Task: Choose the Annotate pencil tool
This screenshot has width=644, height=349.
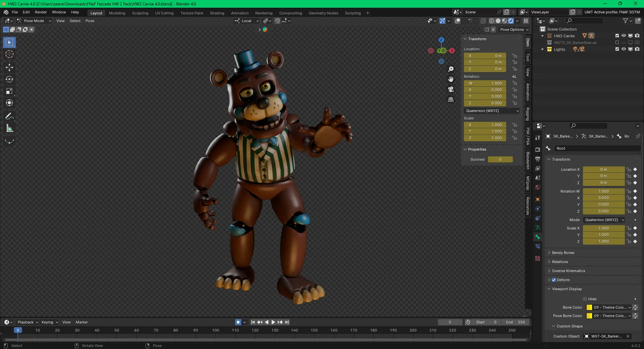Action: pos(9,116)
